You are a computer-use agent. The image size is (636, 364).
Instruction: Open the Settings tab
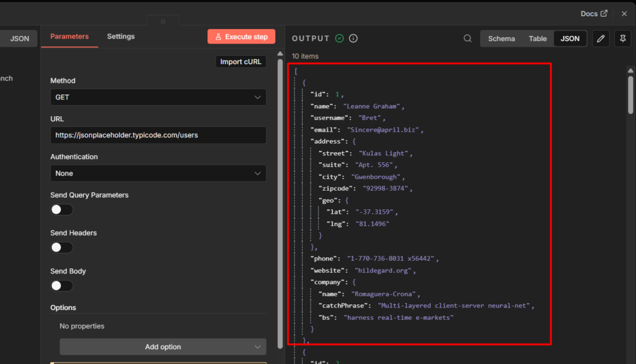pyautogui.click(x=121, y=37)
